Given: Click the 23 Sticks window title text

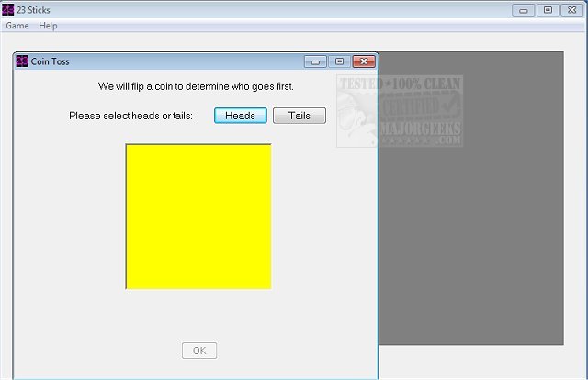Looking at the screenshot, I should click(33, 10).
